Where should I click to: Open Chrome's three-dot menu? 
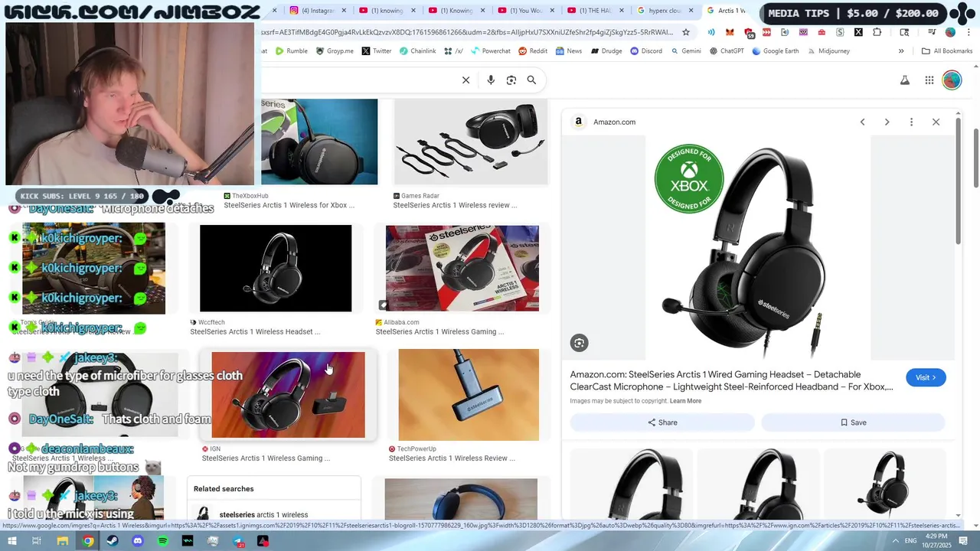click(x=967, y=32)
